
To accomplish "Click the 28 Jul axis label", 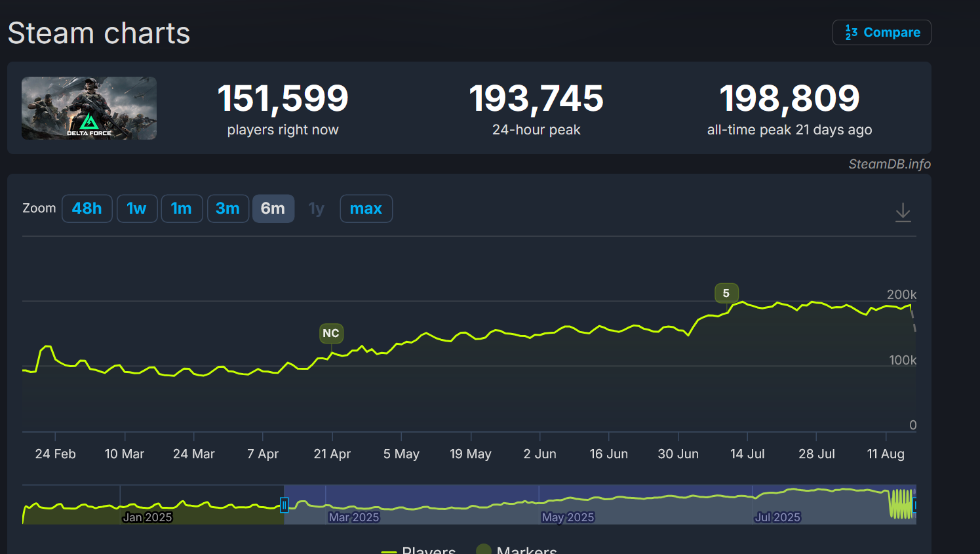I will (817, 454).
